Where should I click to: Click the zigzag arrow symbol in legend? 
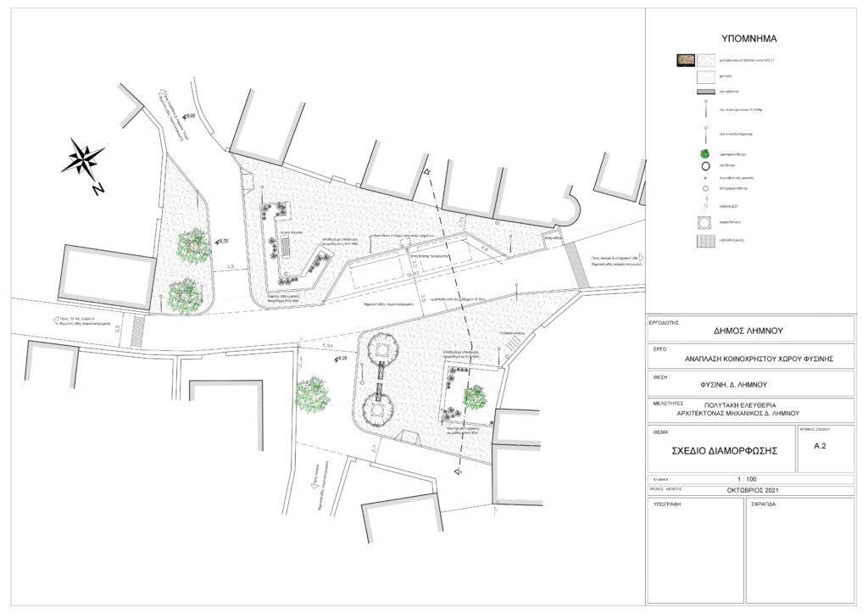pyautogui.click(x=704, y=204)
